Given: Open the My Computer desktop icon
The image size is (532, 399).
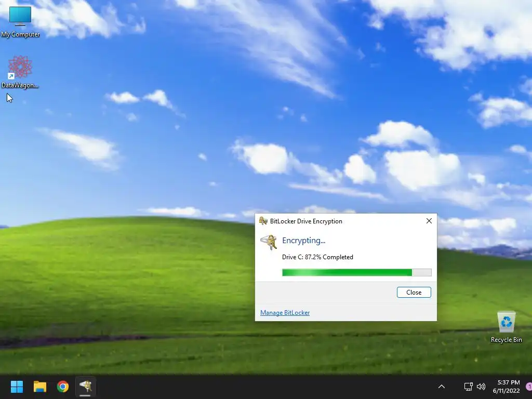Looking at the screenshot, I should 20,21.
